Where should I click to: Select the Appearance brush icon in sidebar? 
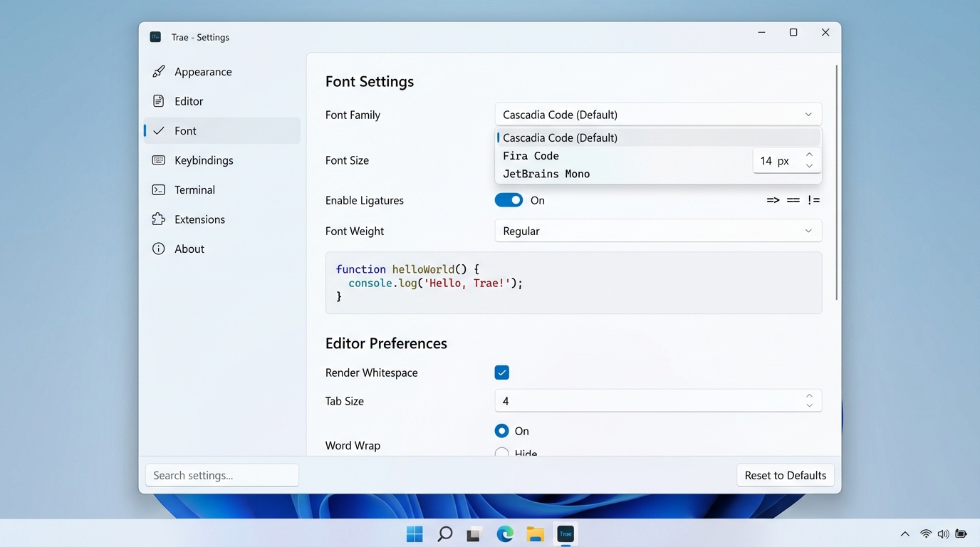[160, 71]
